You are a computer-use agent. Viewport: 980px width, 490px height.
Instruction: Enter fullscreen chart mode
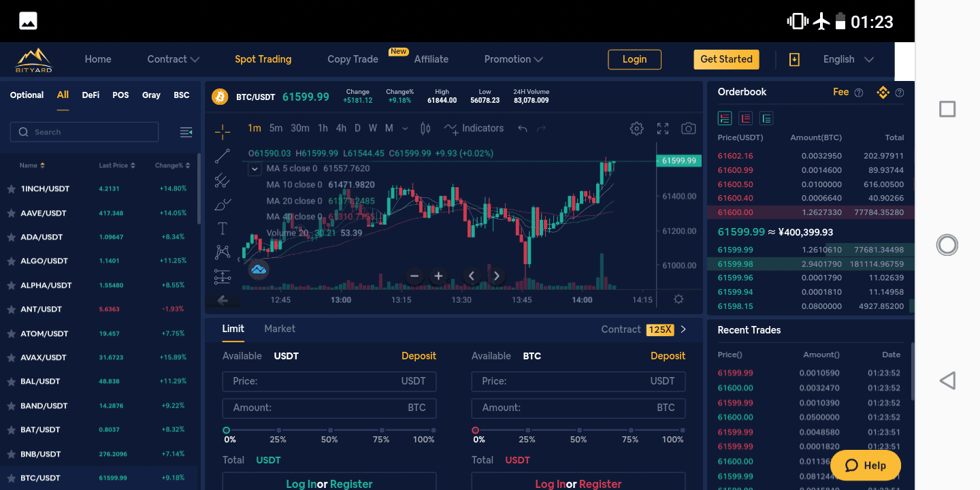click(x=663, y=129)
